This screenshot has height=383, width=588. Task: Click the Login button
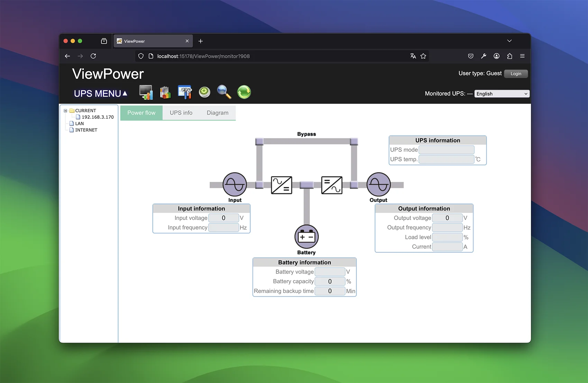click(516, 74)
